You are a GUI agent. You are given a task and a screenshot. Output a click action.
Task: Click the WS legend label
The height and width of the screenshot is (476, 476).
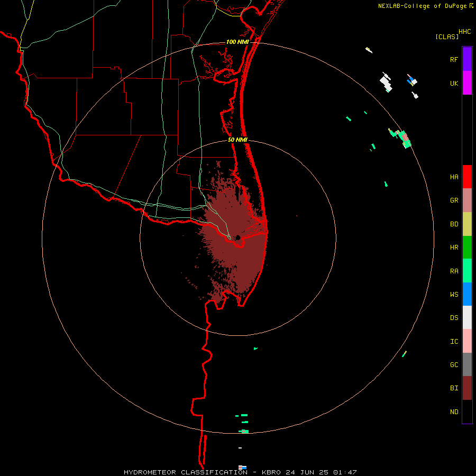click(454, 295)
